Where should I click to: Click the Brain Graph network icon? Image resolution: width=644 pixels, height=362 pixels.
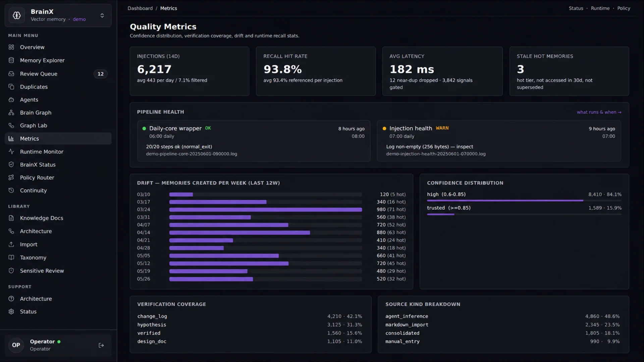click(11, 113)
